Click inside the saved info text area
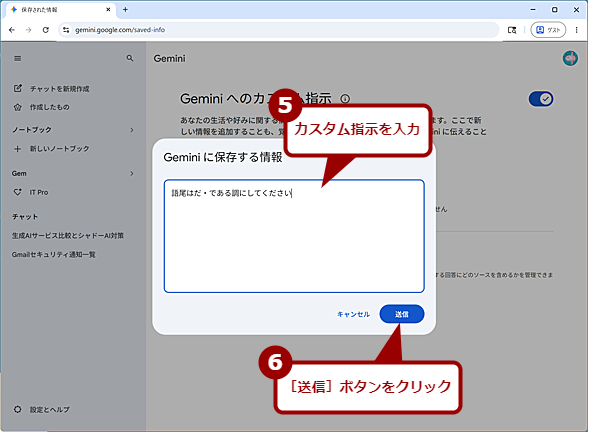 coord(294,236)
